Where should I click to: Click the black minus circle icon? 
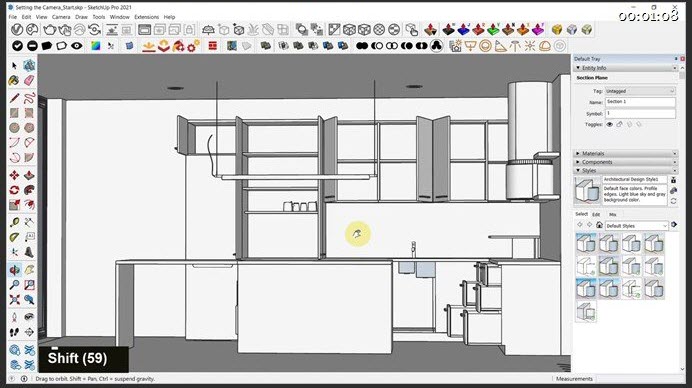[32, 45]
